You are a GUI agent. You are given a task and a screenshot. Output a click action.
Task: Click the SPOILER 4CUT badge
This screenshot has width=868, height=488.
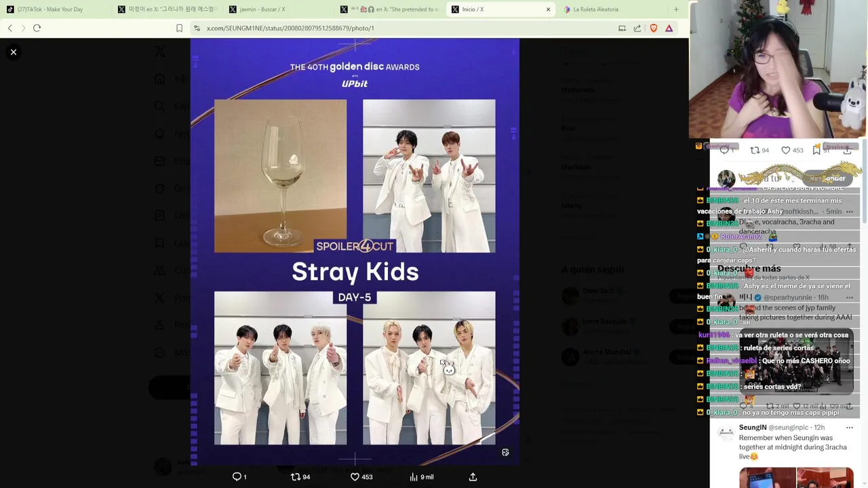355,246
